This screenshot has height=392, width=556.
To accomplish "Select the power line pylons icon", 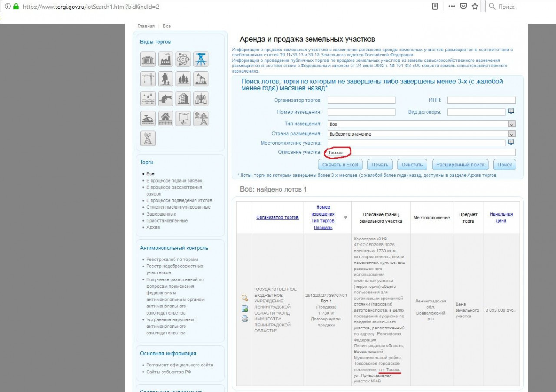I will point(201,118).
